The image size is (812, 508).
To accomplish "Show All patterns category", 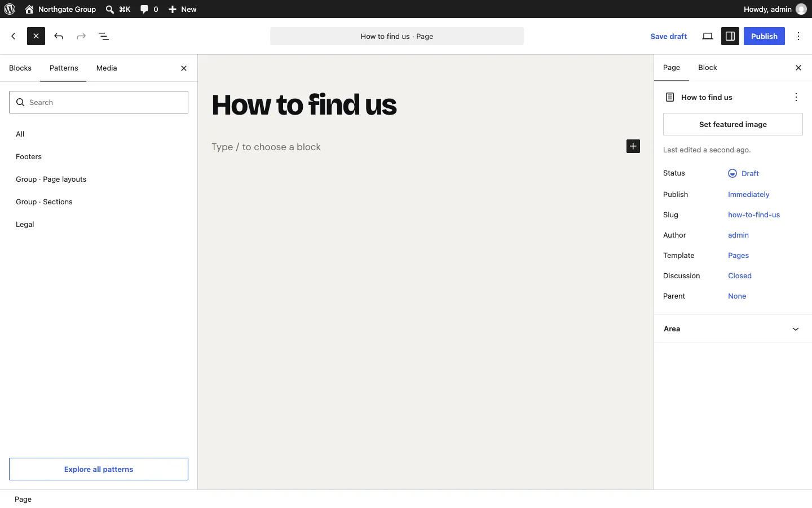I will point(99,134).
